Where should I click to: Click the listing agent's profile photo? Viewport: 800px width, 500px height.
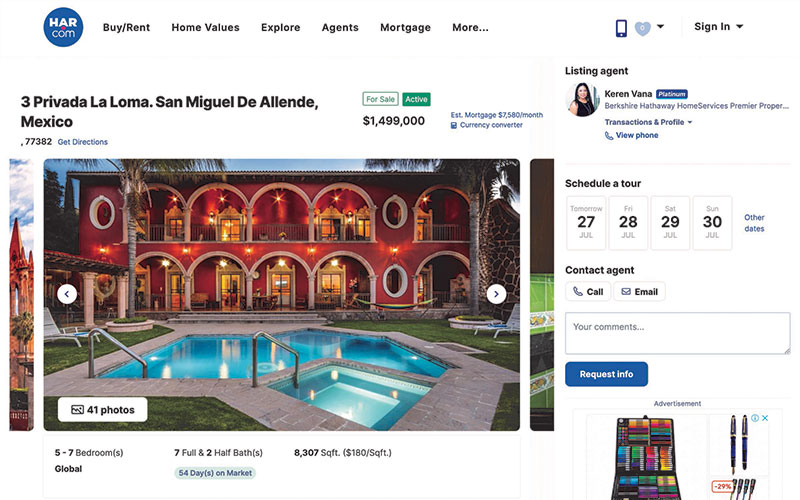[x=582, y=100]
